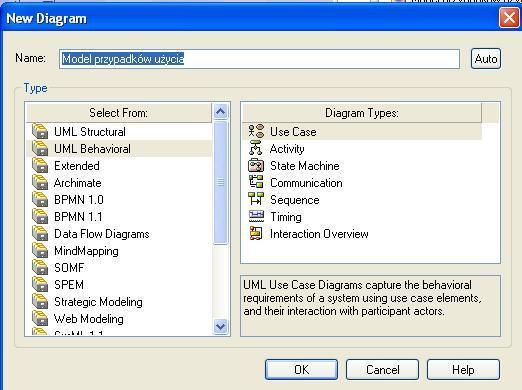522x390 pixels.
Task: Pick the Timing diagram icon
Action: coord(256,216)
